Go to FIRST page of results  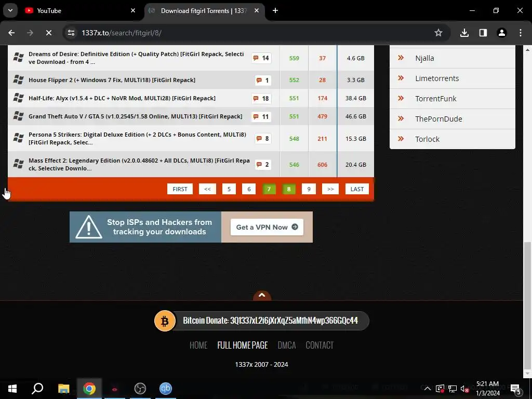(180, 189)
